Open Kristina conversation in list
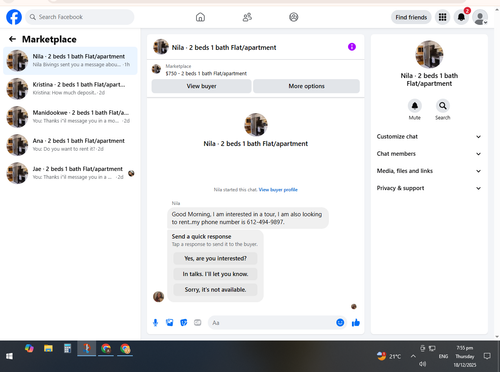 pyautogui.click(x=70, y=89)
